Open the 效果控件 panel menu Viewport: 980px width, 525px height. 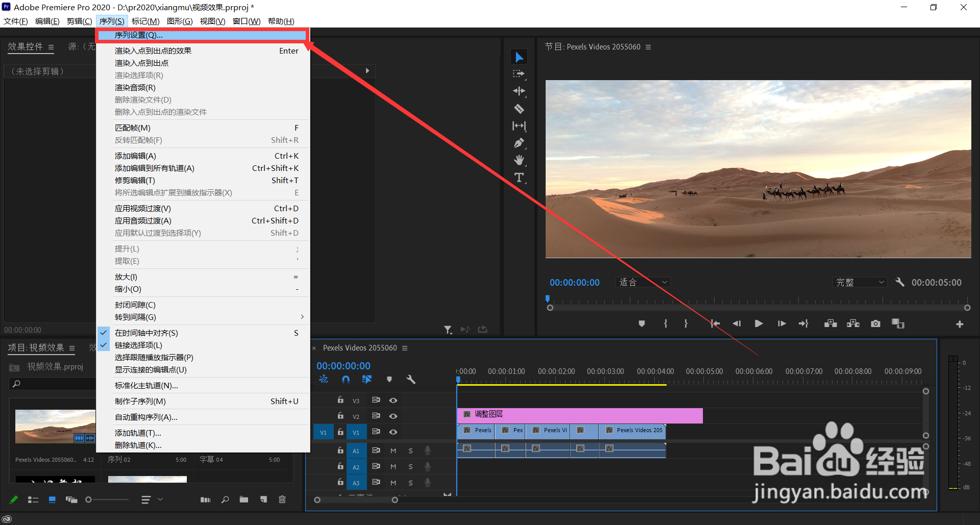coord(51,47)
